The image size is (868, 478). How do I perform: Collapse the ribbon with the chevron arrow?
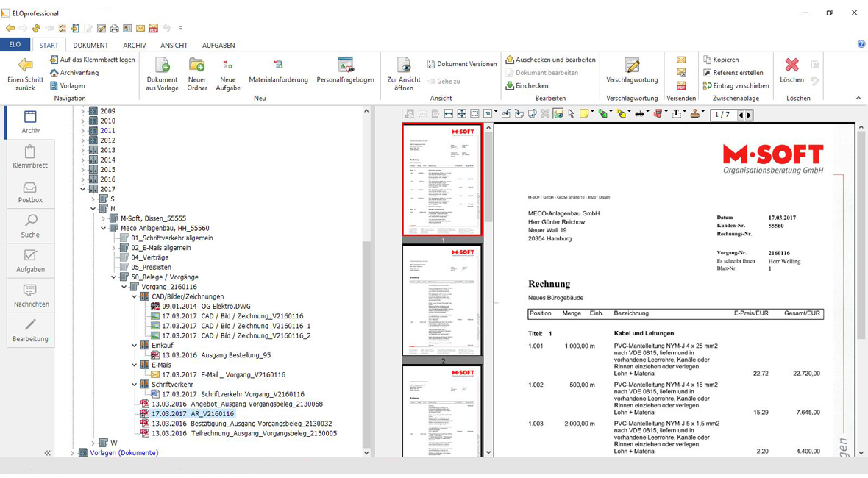pyautogui.click(x=858, y=98)
